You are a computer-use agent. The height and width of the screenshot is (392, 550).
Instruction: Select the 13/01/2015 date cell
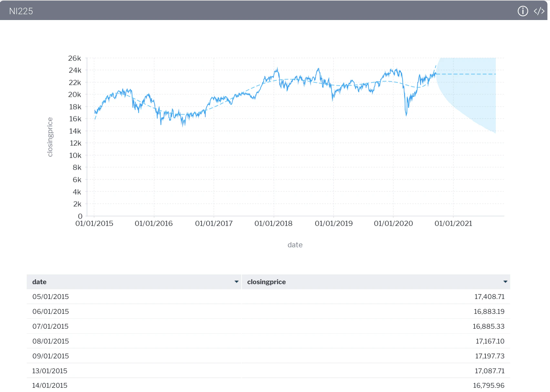pyautogui.click(x=50, y=371)
